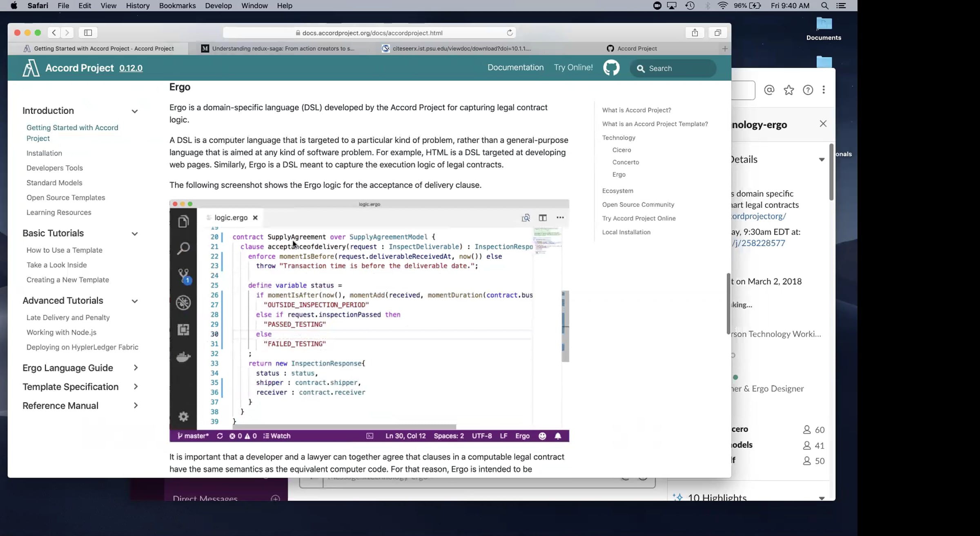
Task: Click the Accord Project logo icon
Action: coord(31,68)
